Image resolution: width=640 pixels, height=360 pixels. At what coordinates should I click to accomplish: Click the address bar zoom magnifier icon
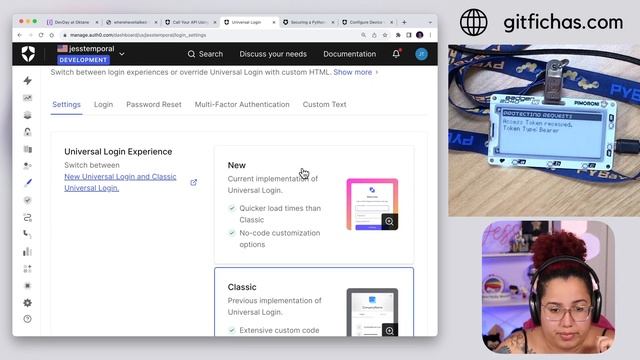pos(363,35)
